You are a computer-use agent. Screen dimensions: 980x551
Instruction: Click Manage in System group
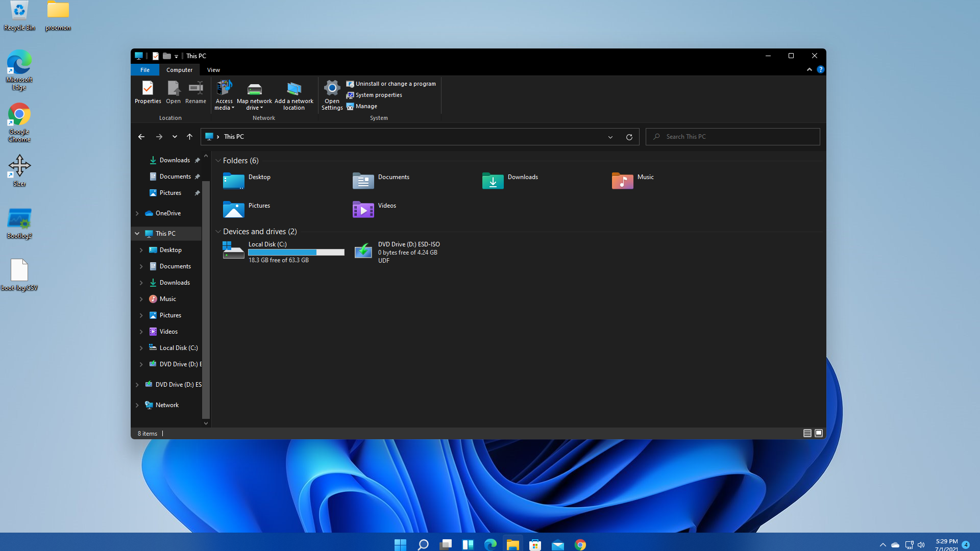click(x=362, y=106)
